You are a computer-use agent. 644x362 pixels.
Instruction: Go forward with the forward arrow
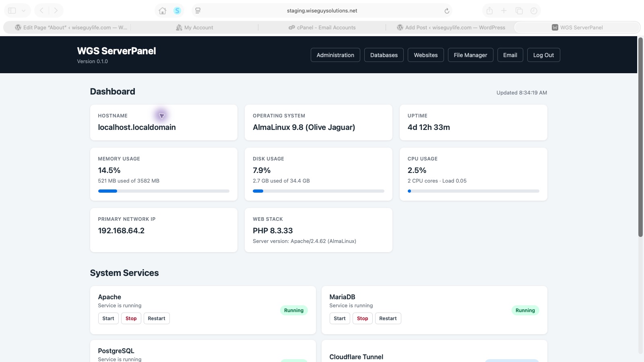click(56, 10)
